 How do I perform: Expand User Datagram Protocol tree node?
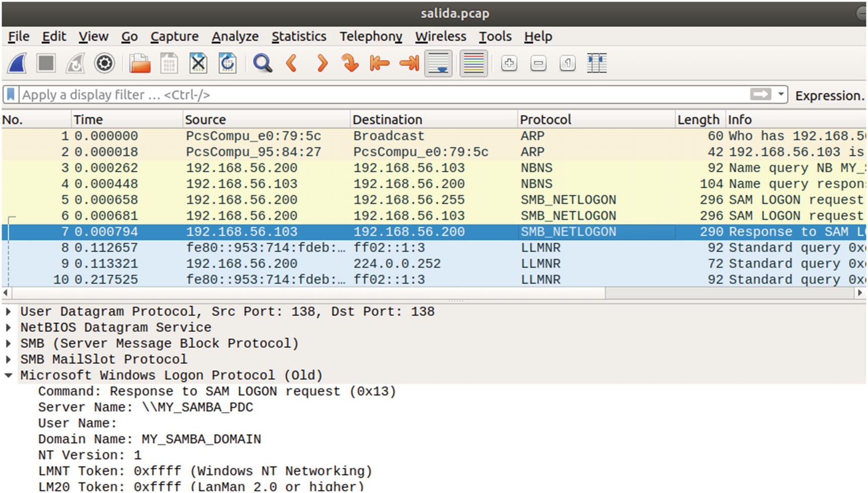point(9,312)
